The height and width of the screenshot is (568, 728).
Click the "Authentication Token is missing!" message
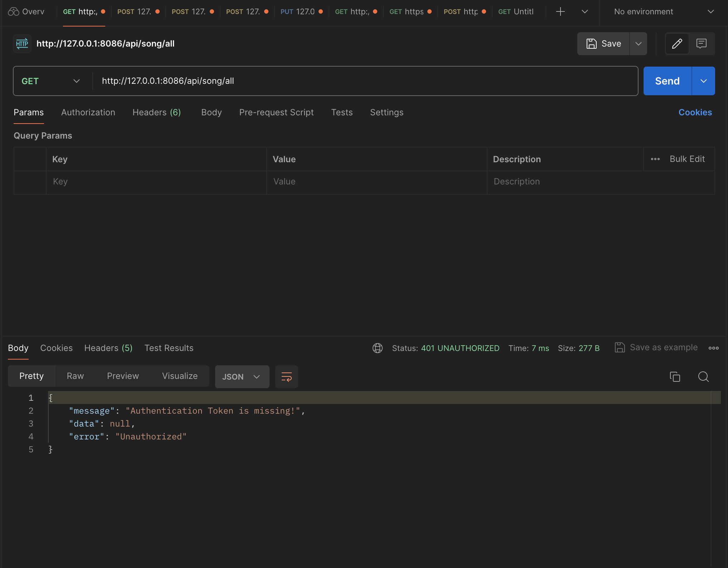(x=213, y=411)
